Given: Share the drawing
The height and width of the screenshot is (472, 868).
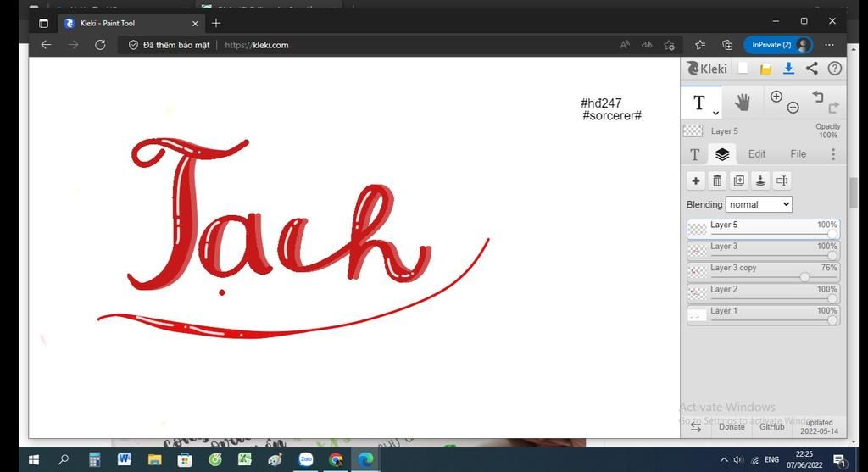Looking at the screenshot, I should [811, 69].
